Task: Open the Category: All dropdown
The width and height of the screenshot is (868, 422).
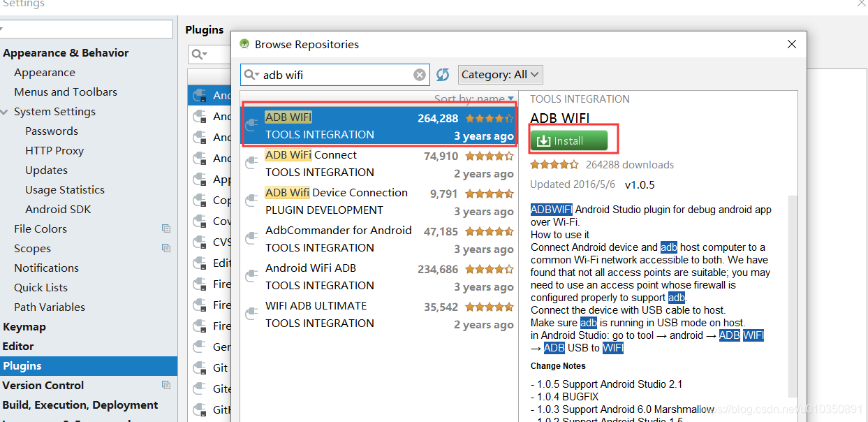Action: [x=501, y=75]
